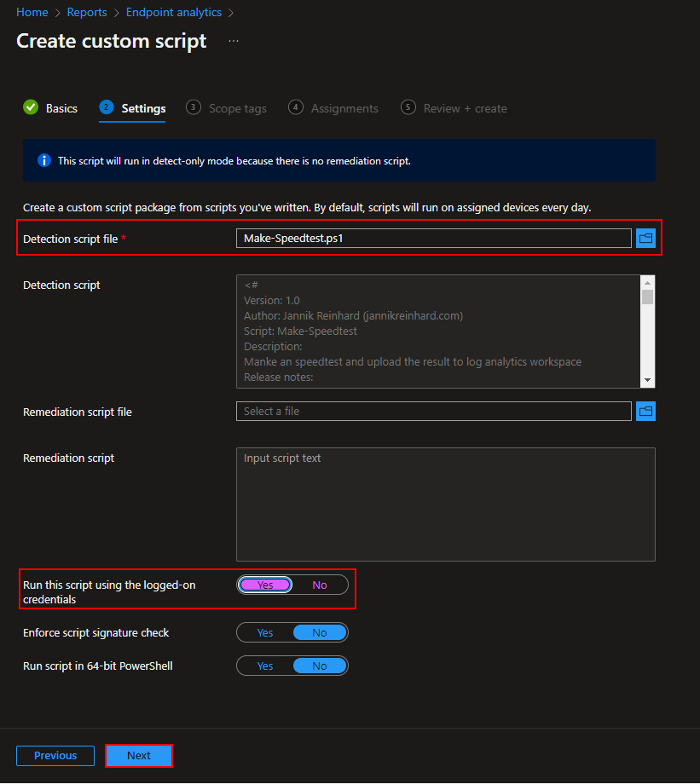Click the step 3 circle for Scope tags
This screenshot has width=700, height=784.
click(x=194, y=107)
